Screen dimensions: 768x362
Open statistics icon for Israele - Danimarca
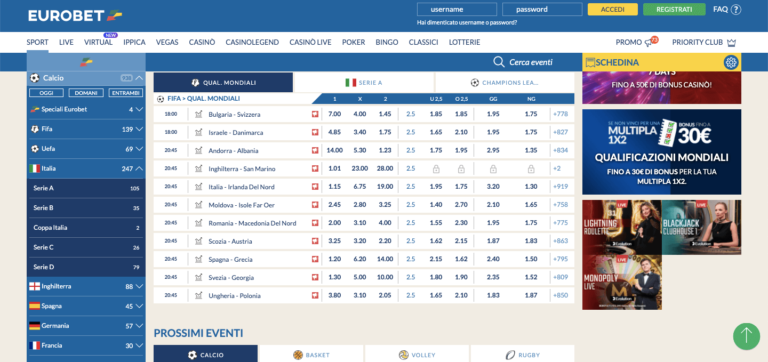(198, 132)
